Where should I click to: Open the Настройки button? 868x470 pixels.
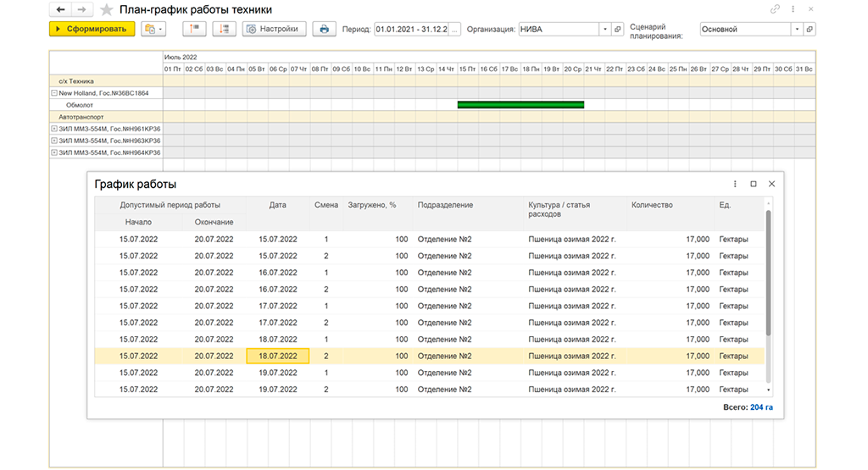click(x=274, y=29)
